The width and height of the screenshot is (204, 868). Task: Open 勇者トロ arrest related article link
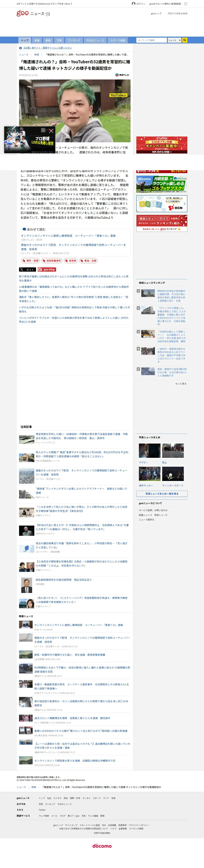pyautogui.click(x=68, y=236)
